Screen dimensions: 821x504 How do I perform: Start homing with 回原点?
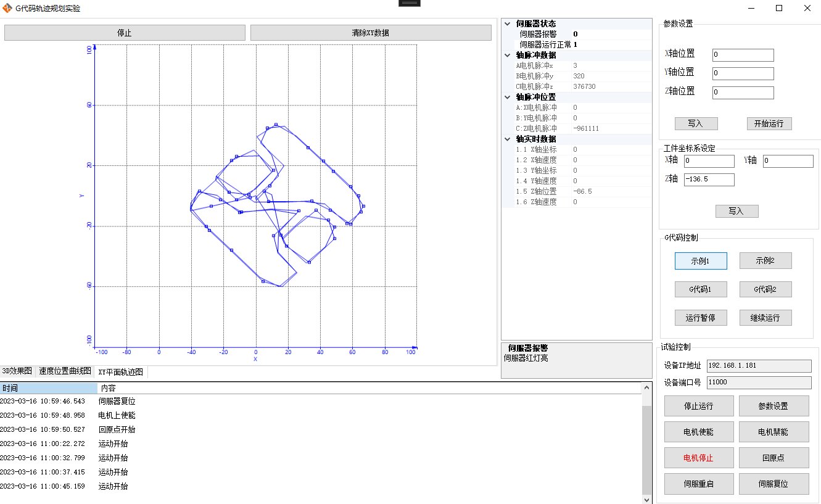[x=774, y=458]
